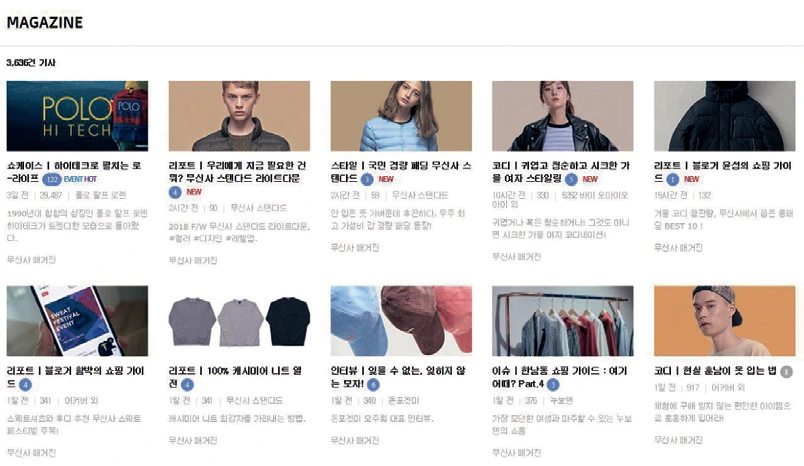Image resolution: width=804 pixels, height=466 pixels.
Task: Click the NEW tag on the 블로거 윤성 article
Action: [x=692, y=179]
